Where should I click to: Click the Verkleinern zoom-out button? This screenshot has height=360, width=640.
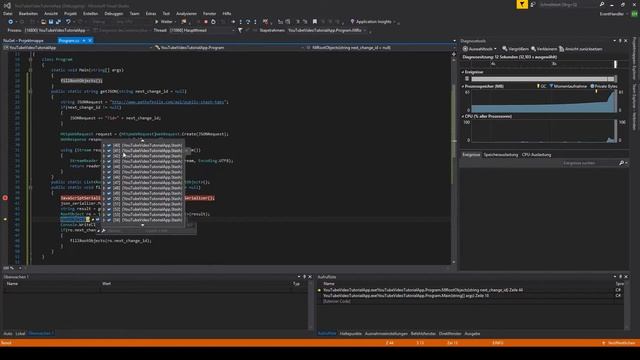click(x=544, y=49)
